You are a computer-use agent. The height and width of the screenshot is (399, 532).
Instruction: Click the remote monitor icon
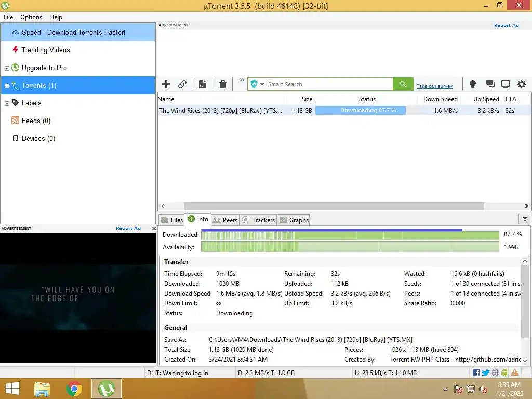click(x=506, y=84)
